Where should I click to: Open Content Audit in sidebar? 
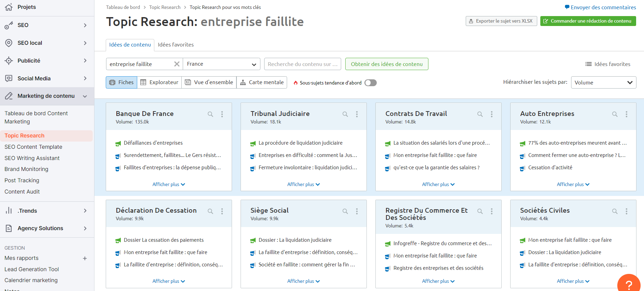click(22, 192)
